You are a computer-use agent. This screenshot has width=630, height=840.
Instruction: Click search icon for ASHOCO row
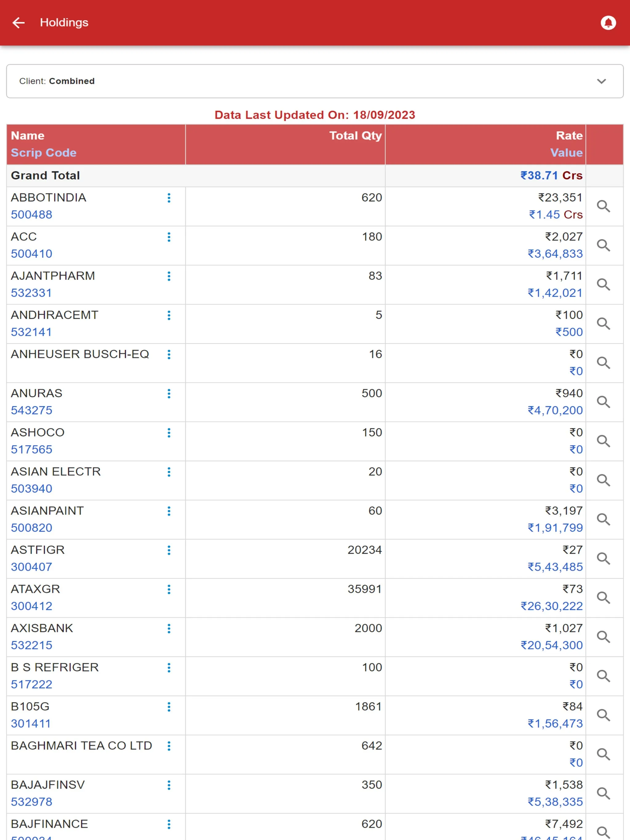pyautogui.click(x=604, y=441)
